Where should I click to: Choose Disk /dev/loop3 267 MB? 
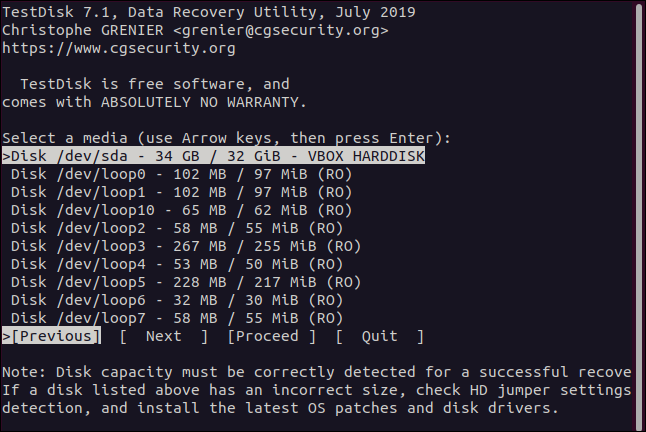tap(185, 246)
